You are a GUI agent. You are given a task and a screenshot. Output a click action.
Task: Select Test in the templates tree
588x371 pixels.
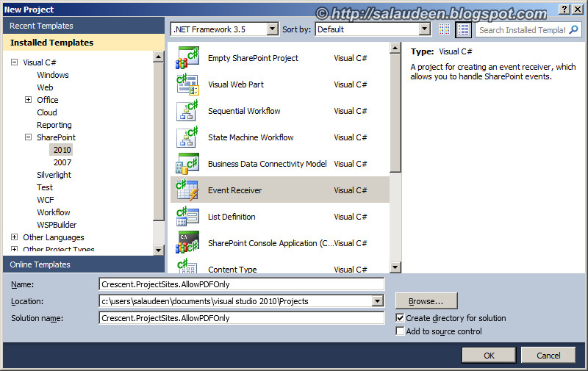click(45, 187)
